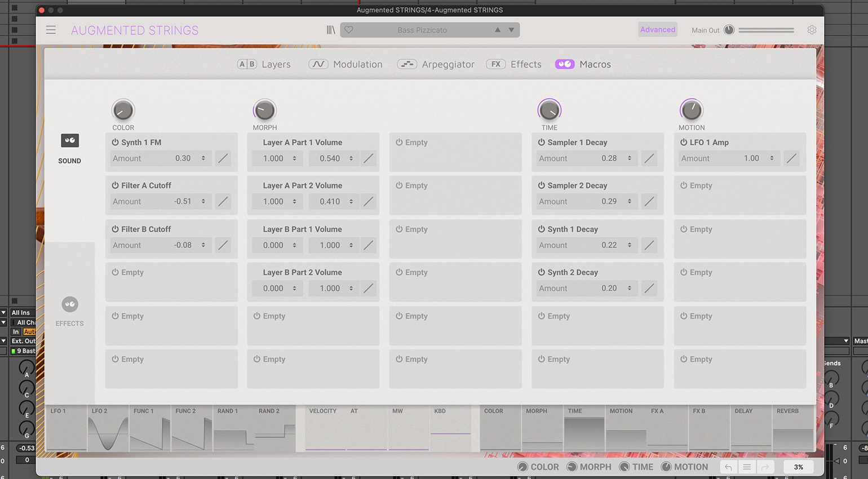Toggle Filter B Cutoff destination power
868x479 pixels.
[x=115, y=229]
